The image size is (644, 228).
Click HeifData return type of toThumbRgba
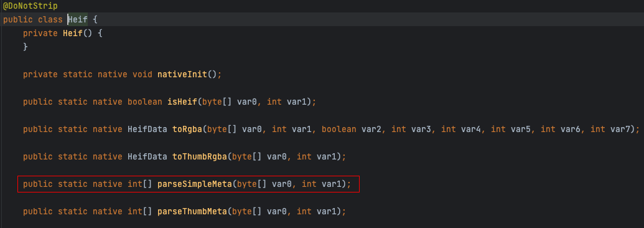click(x=147, y=156)
